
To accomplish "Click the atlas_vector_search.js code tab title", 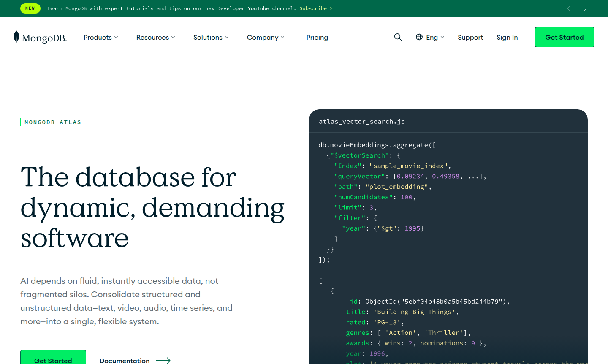I will (362, 122).
